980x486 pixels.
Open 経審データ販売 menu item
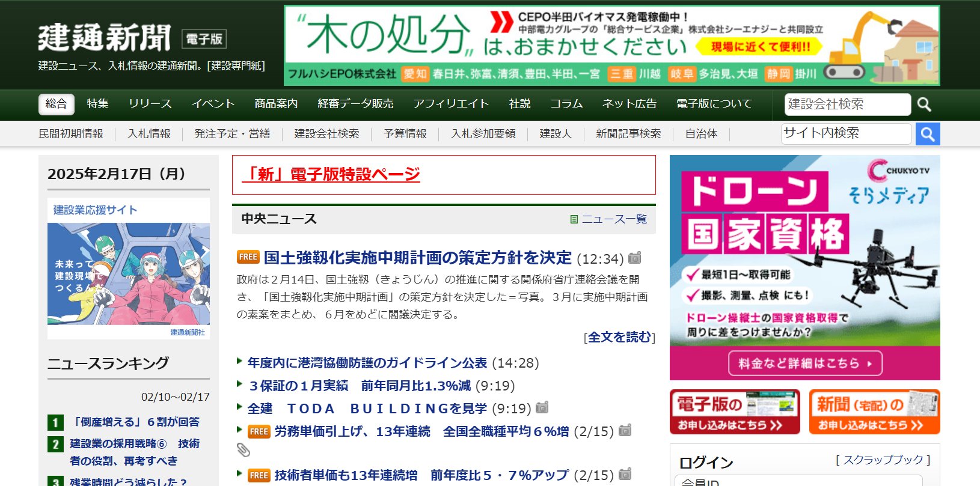click(355, 104)
